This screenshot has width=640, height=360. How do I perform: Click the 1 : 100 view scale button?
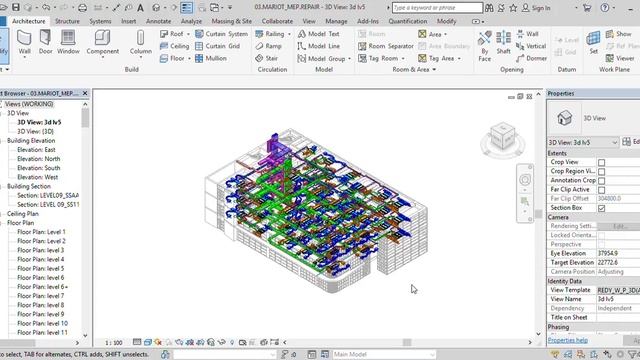click(x=113, y=343)
